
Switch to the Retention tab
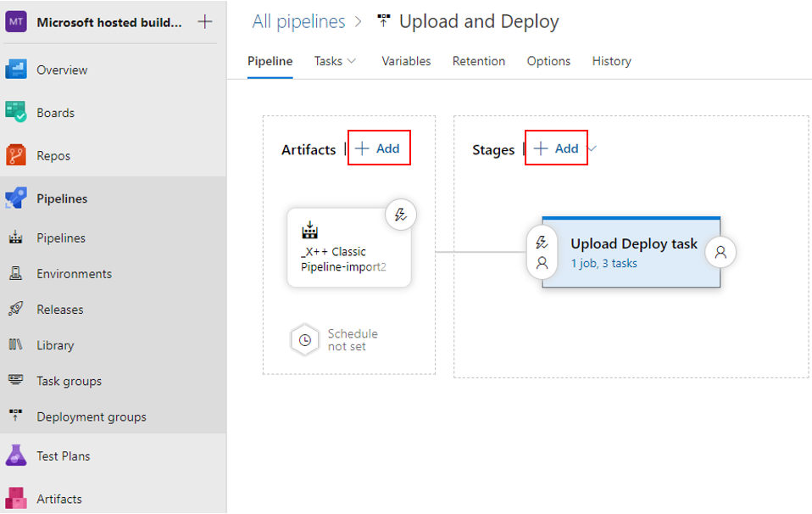479,61
